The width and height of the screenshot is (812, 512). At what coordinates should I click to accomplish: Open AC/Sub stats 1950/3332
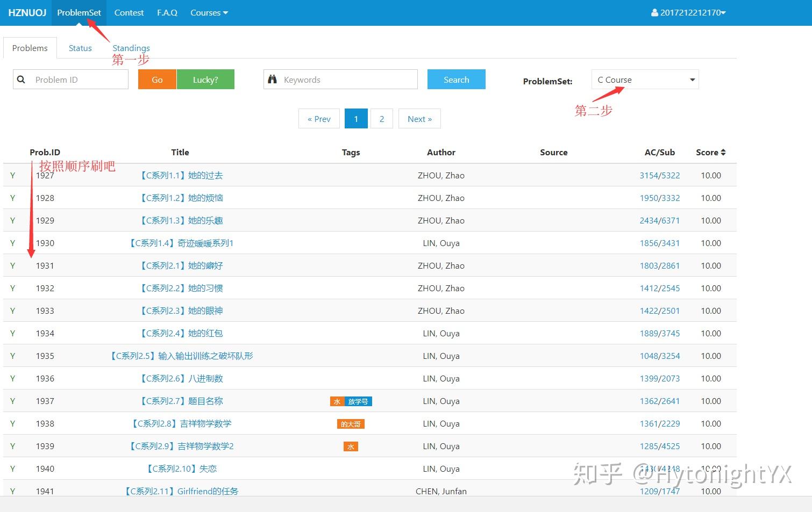[660, 198]
